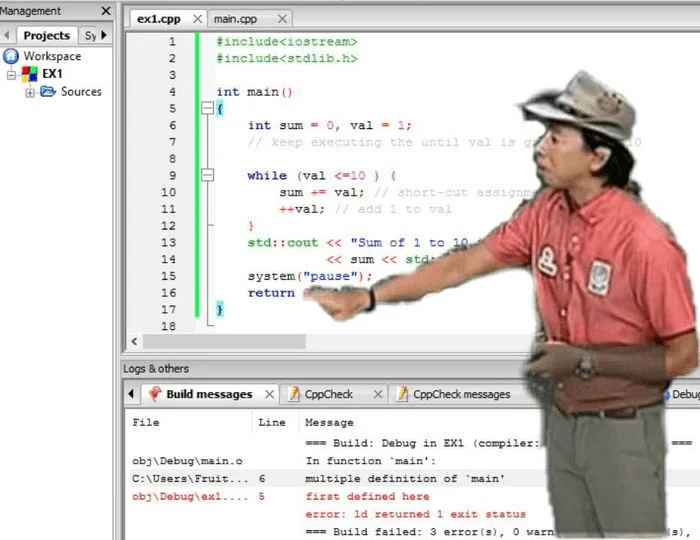Click the Message column header

pos(329,423)
